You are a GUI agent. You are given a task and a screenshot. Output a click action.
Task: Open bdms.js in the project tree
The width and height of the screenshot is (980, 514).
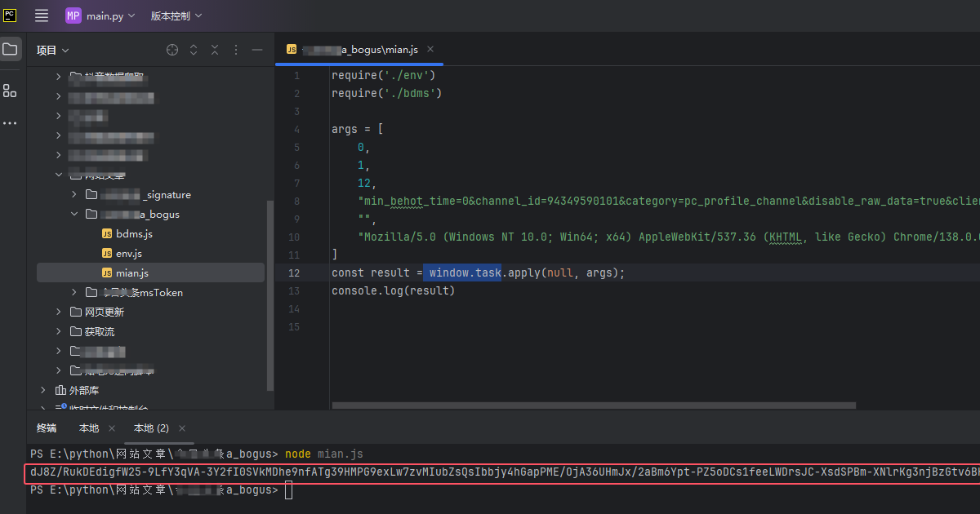[134, 234]
